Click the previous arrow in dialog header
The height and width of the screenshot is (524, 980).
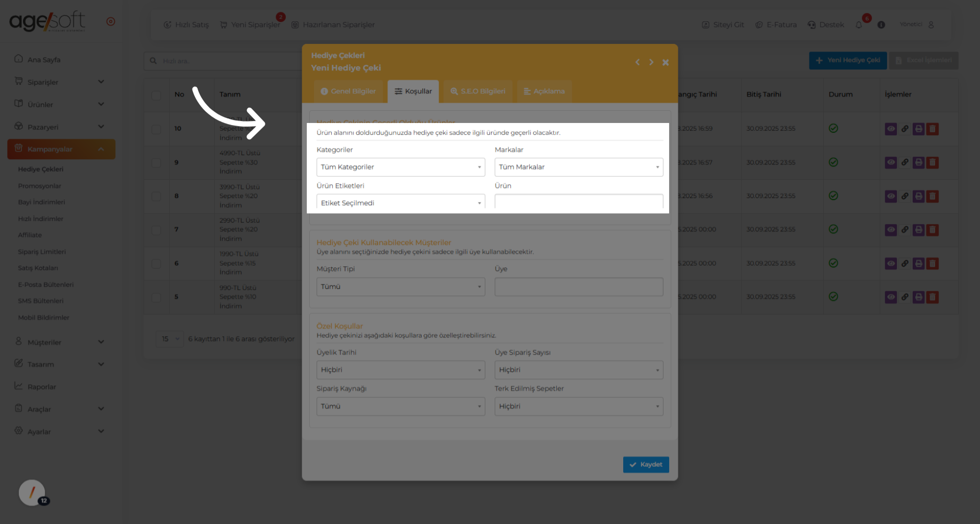click(638, 62)
